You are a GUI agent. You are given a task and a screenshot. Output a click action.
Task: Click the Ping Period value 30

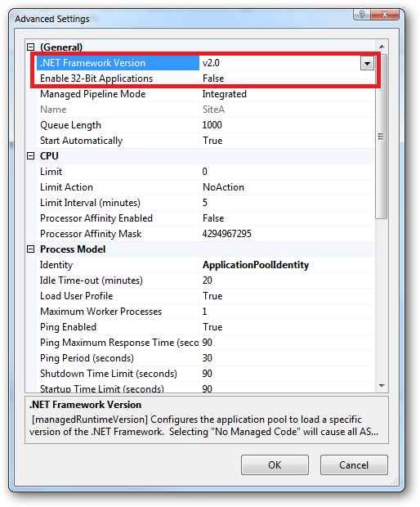tap(208, 357)
